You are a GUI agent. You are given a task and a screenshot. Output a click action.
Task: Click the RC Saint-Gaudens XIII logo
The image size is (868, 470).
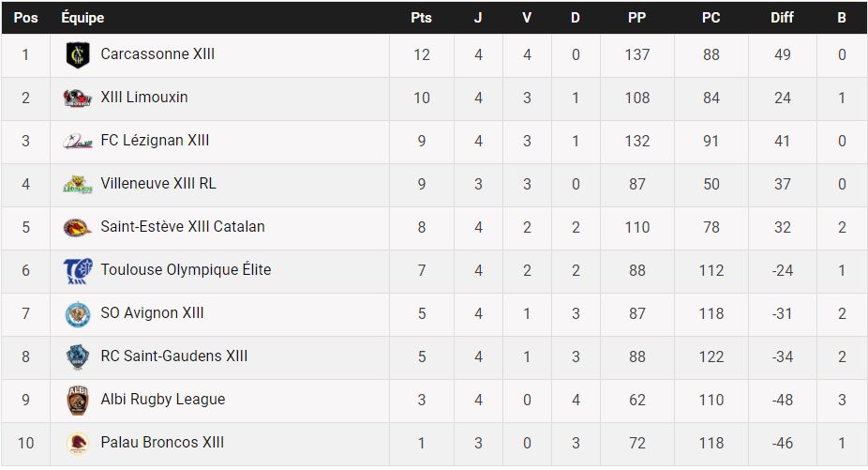(x=77, y=357)
